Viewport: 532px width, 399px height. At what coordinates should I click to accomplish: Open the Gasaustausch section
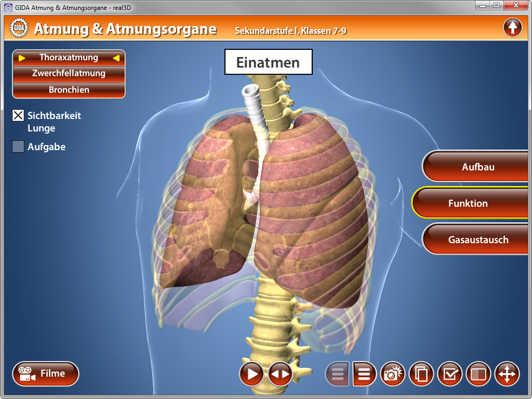(477, 240)
